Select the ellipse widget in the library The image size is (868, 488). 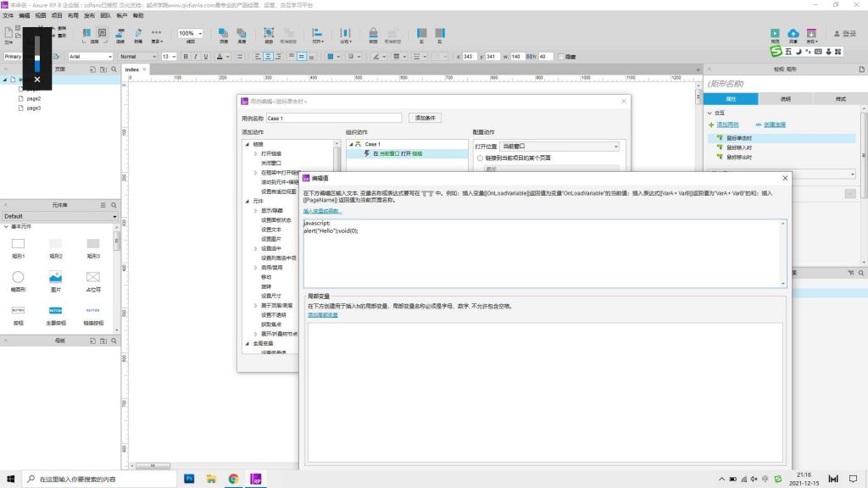pyautogui.click(x=18, y=277)
